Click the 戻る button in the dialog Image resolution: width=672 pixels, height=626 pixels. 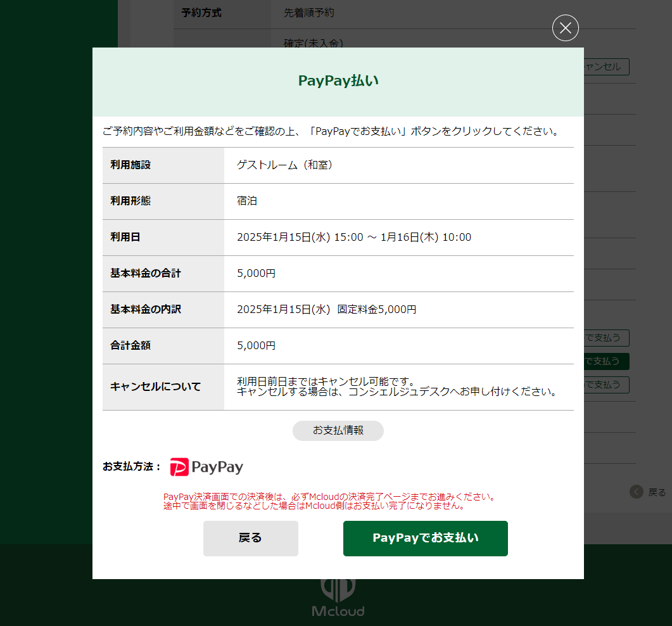pyautogui.click(x=250, y=538)
